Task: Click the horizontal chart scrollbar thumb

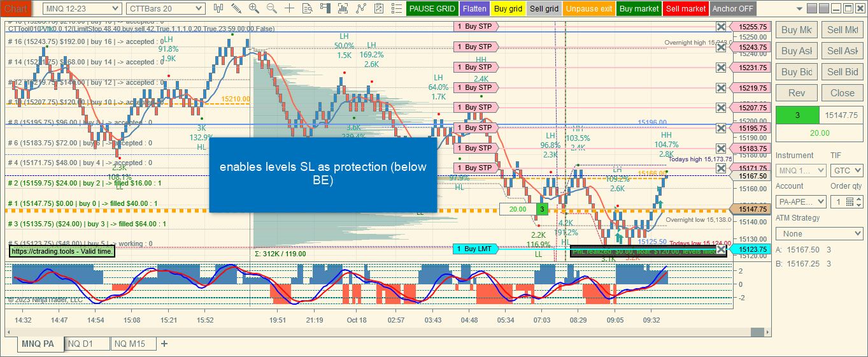Action: point(757,331)
